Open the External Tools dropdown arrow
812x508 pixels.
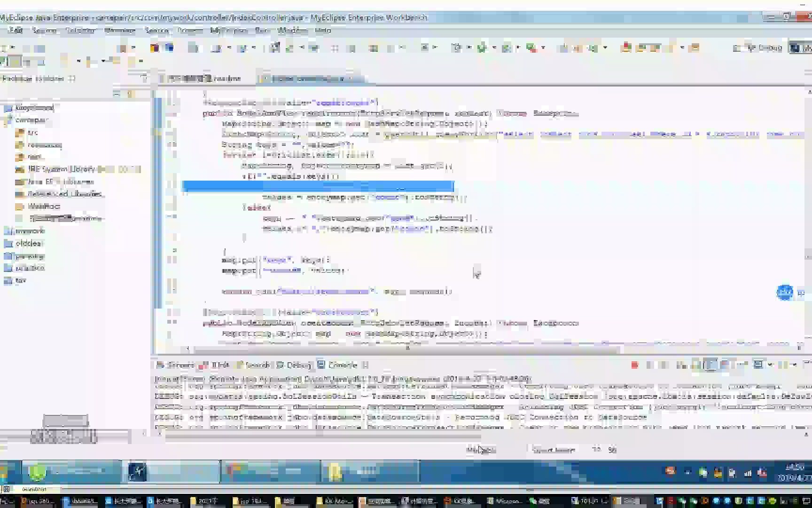[543, 48]
